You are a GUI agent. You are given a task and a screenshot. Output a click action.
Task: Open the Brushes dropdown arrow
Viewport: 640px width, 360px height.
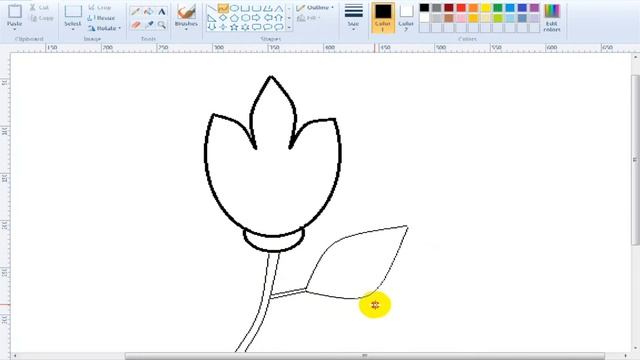[187, 29]
